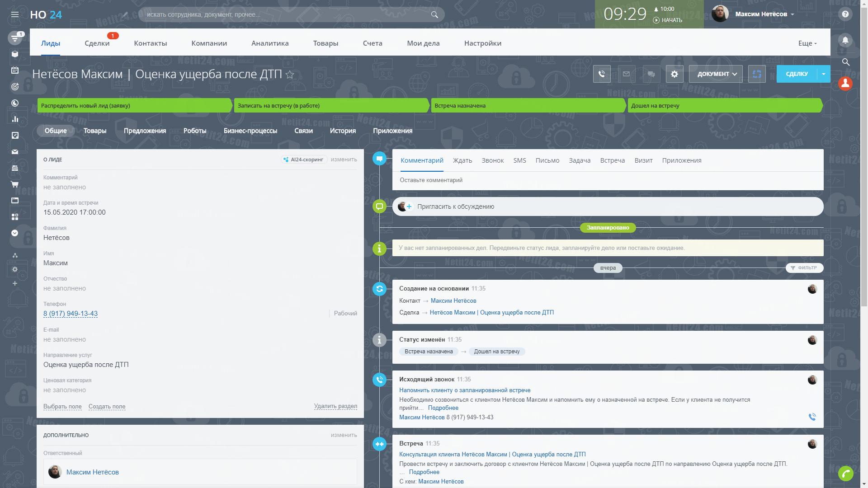Toggle the hamburger menu sidebar
868x488 pixels.
pos(15,14)
